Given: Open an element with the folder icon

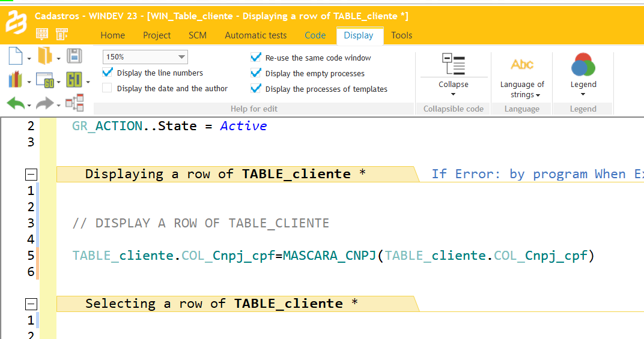Looking at the screenshot, I should coord(45,56).
